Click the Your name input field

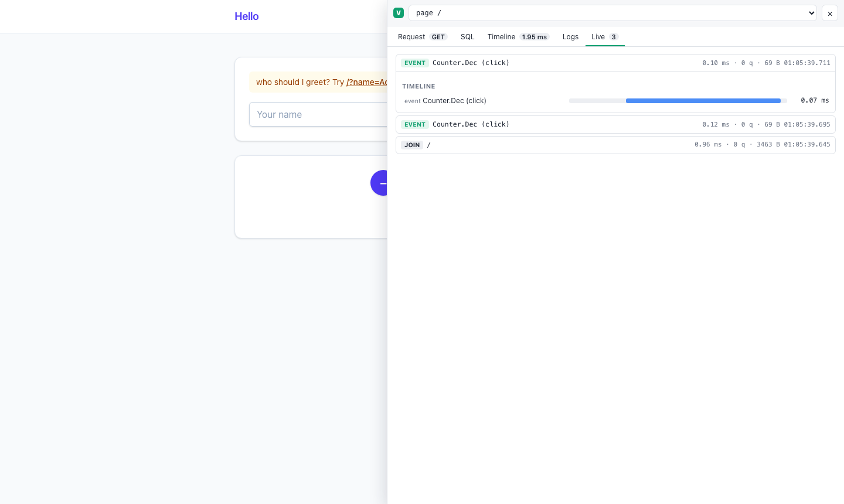318,114
